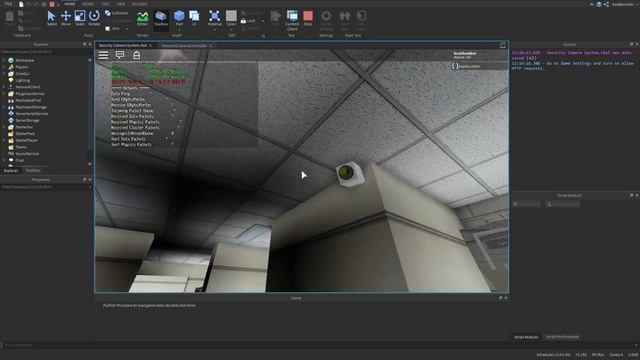Click the share icon near username
Screen dimensions: 640x360
[x=607, y=4]
